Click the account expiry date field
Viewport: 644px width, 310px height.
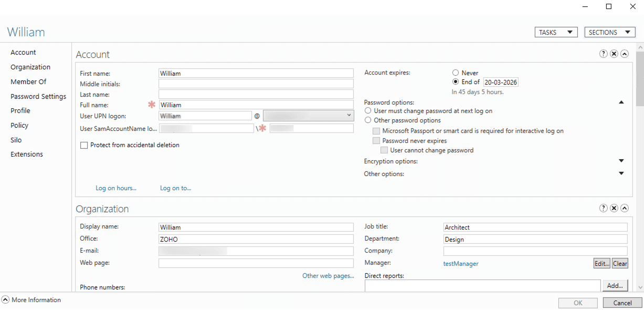coord(500,81)
